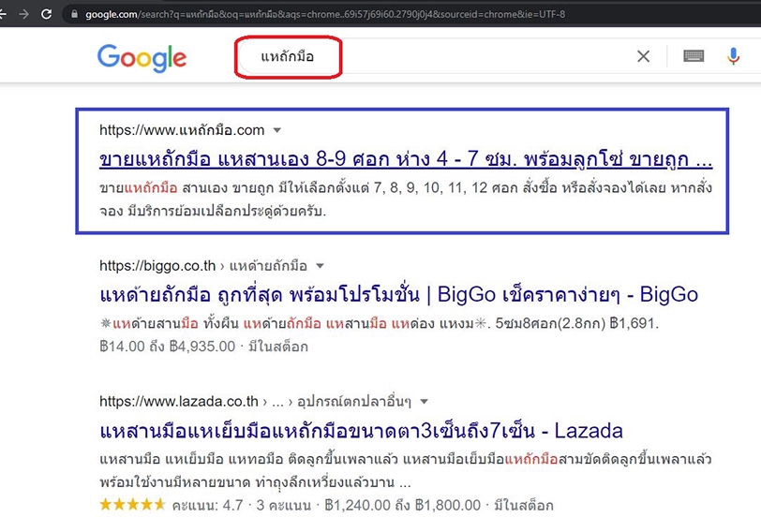Click the padlock site info icon
The height and width of the screenshot is (532, 761).
[74, 14]
